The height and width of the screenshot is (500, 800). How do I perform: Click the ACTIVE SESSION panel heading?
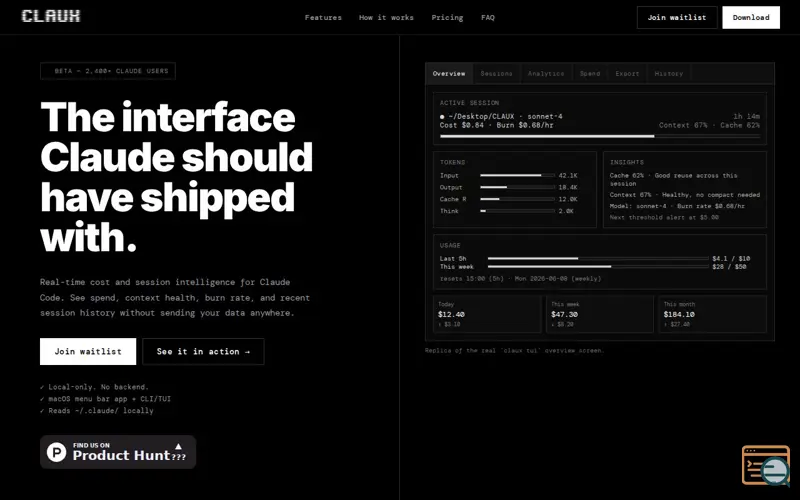[x=469, y=103]
